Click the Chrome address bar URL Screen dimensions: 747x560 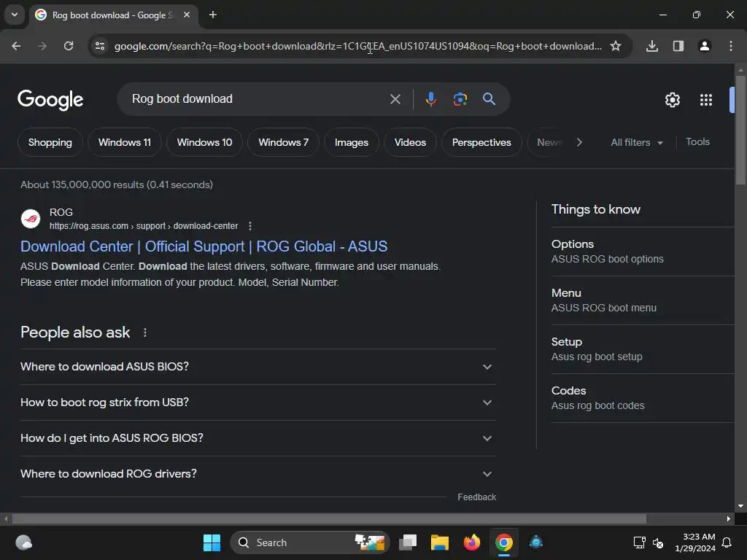(x=357, y=46)
